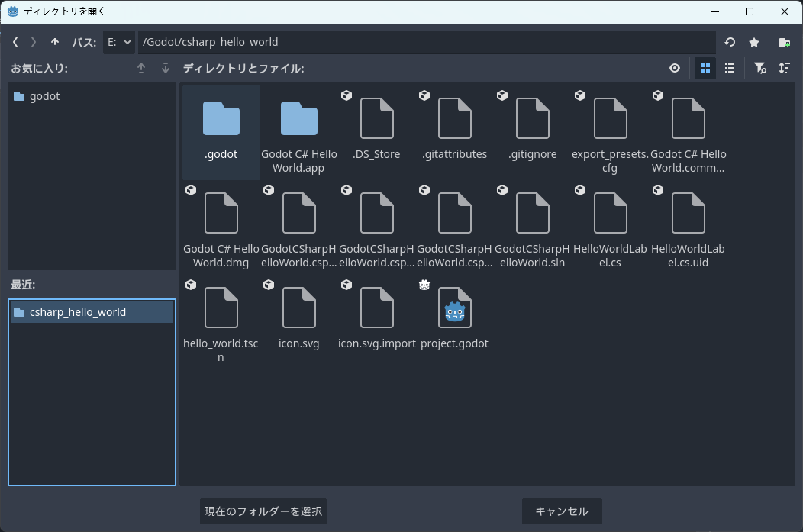Select HelloWorldLabel.cs.uid file icon
803x532 pixels.
(689, 213)
